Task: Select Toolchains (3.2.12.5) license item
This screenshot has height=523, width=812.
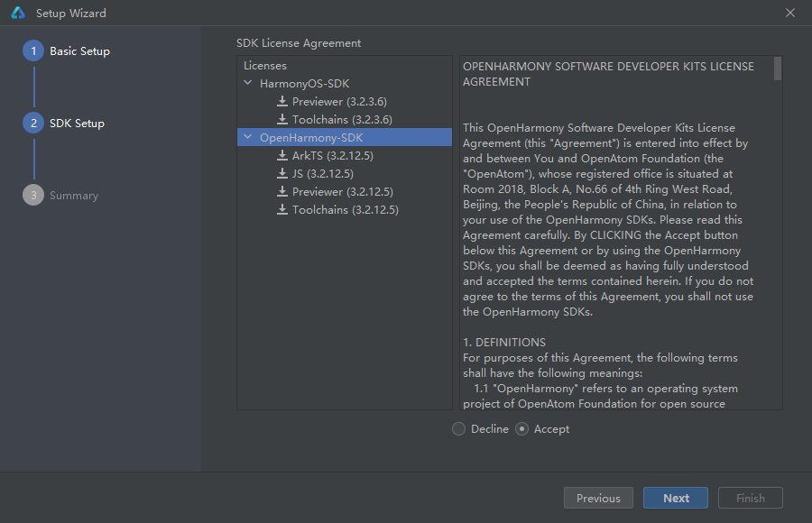Action: click(x=346, y=210)
